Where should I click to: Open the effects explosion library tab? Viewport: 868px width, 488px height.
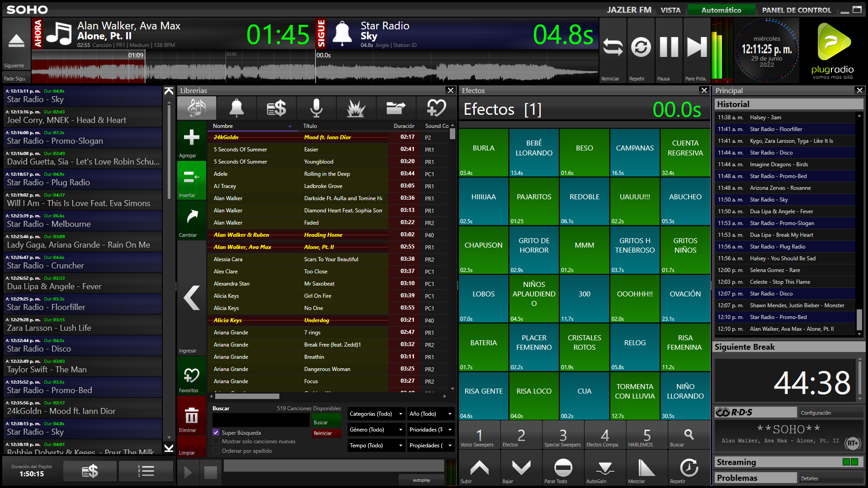356,108
